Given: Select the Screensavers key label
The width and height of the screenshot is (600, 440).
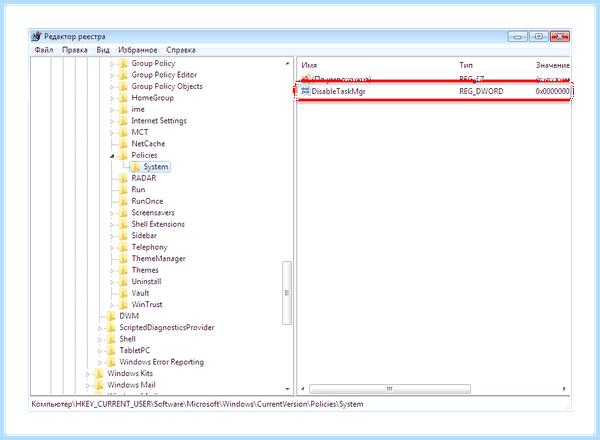Looking at the screenshot, I should (153, 213).
